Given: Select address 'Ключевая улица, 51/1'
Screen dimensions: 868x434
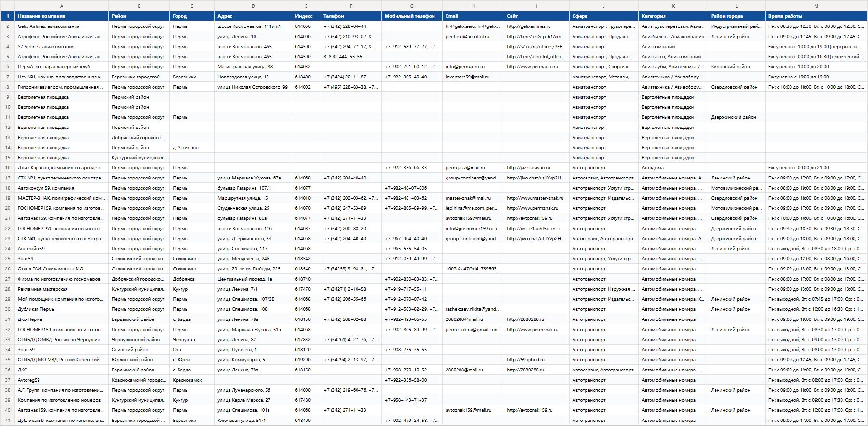Looking at the screenshot, I should (253, 421).
